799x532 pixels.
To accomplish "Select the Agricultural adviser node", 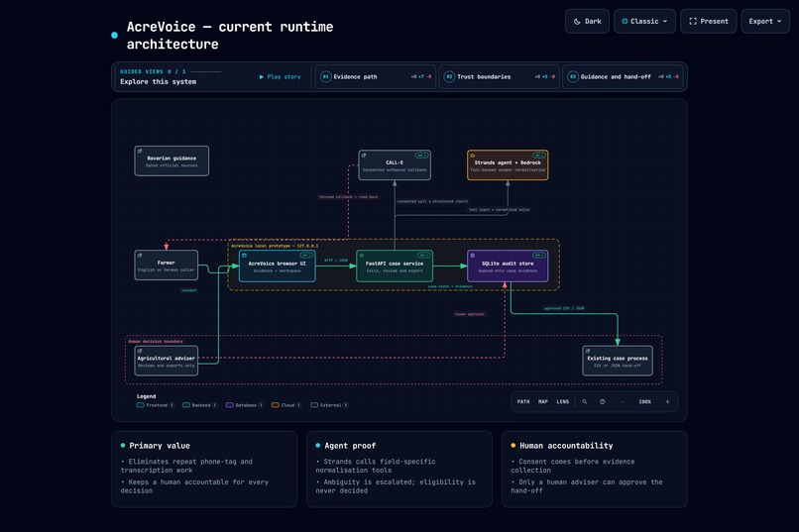I will (x=167, y=361).
